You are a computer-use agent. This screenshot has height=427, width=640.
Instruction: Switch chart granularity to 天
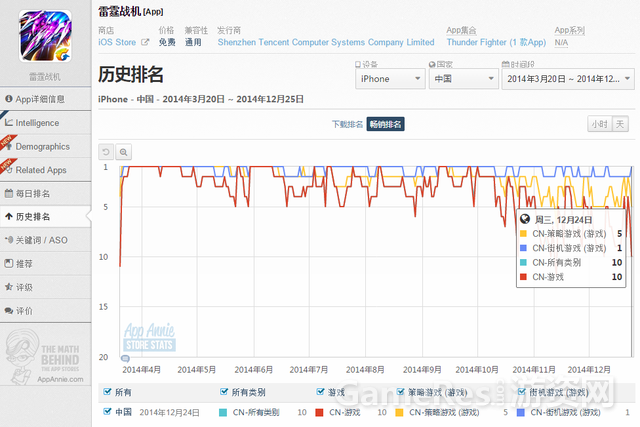[x=620, y=124]
